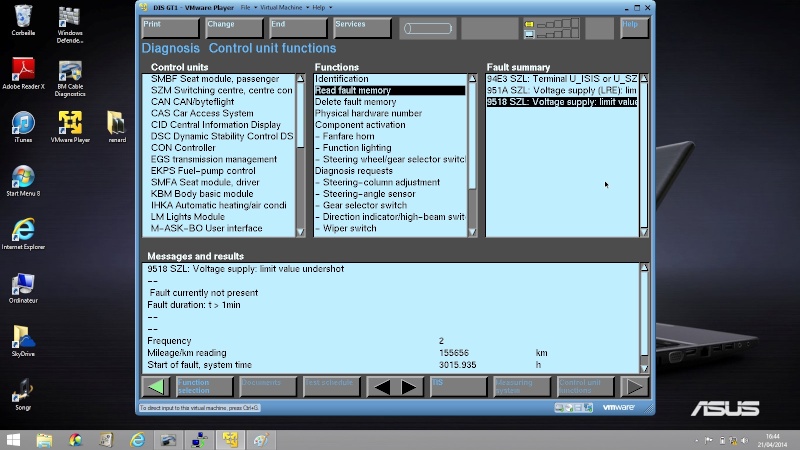This screenshot has width=800, height=450.
Task: Click the network computers taskbar icon
Action: tap(199, 440)
